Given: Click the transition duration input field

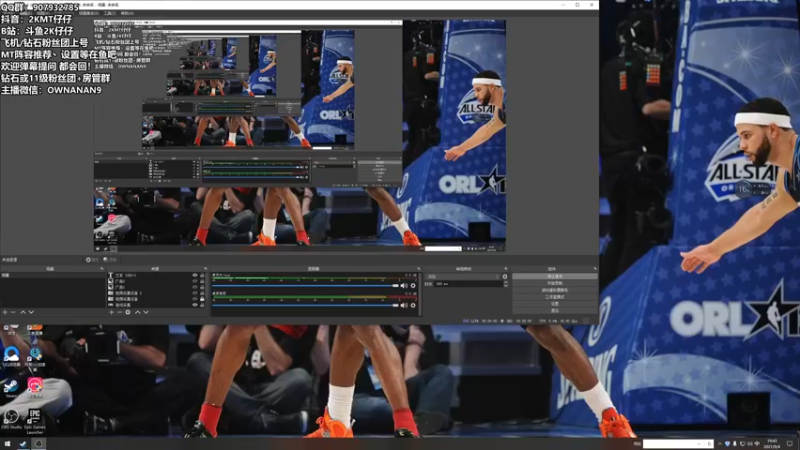Looking at the screenshot, I should (x=468, y=284).
